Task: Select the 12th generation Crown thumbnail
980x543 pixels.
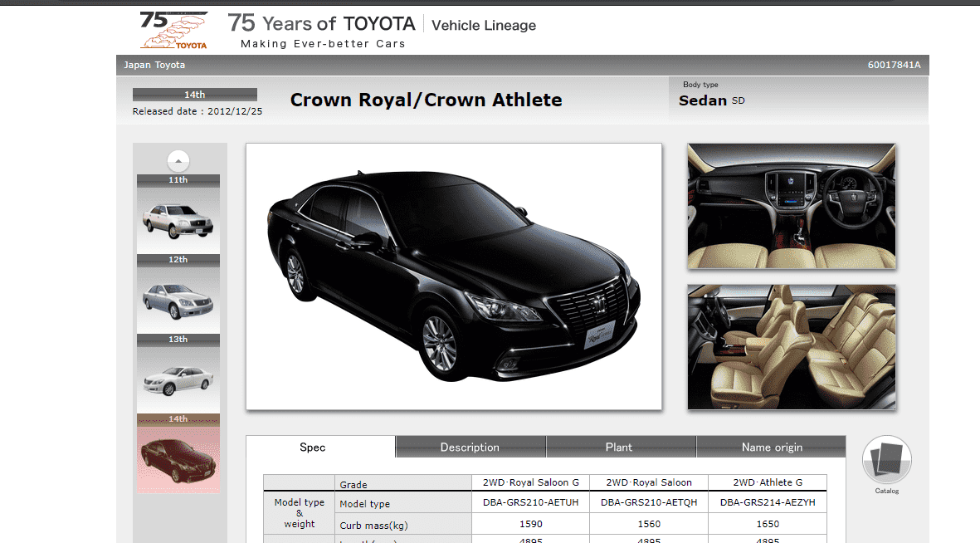Action: 178,294
